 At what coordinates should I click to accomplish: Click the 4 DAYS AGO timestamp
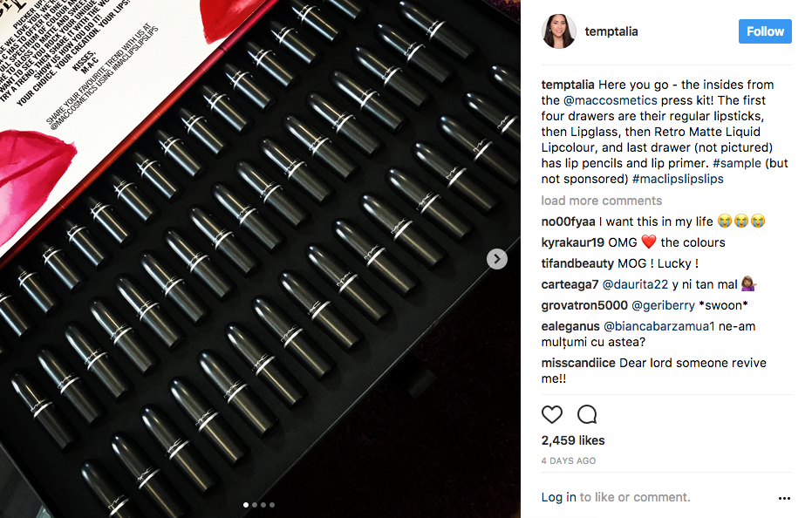(x=569, y=460)
